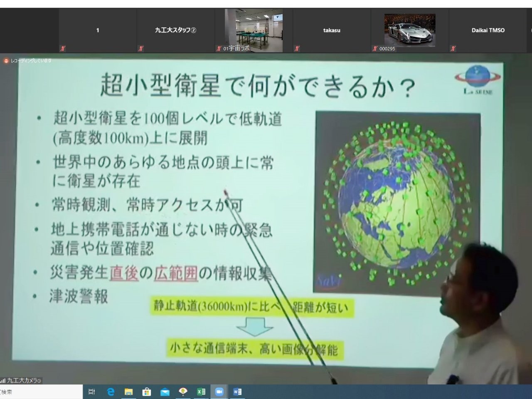The image size is (532, 399).
Task: Select the 九工大スタッフ② participant tile
Action: (x=175, y=30)
